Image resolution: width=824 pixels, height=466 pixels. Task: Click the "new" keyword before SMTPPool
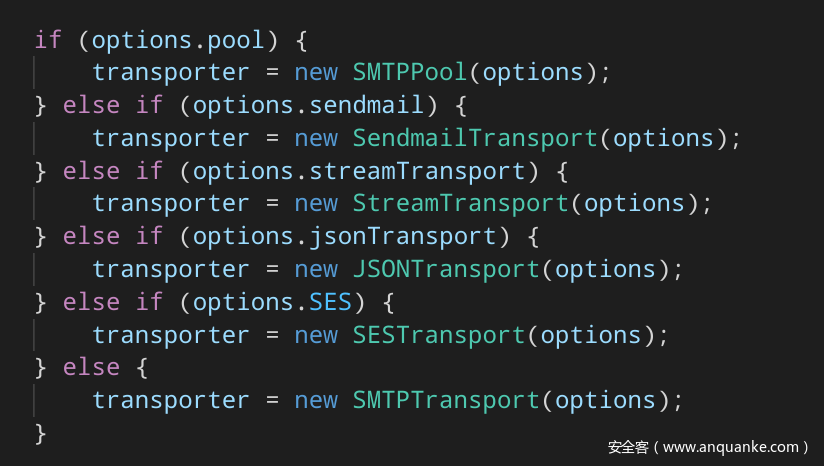(x=316, y=72)
